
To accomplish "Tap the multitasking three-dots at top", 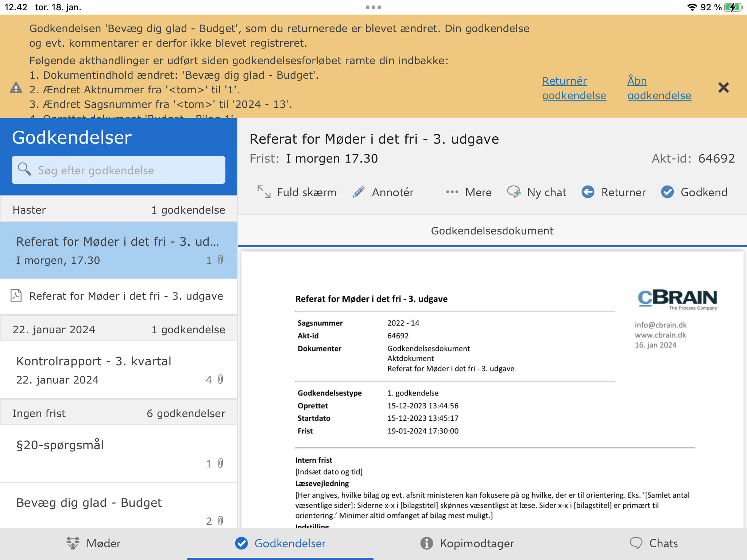I will pyautogui.click(x=373, y=7).
